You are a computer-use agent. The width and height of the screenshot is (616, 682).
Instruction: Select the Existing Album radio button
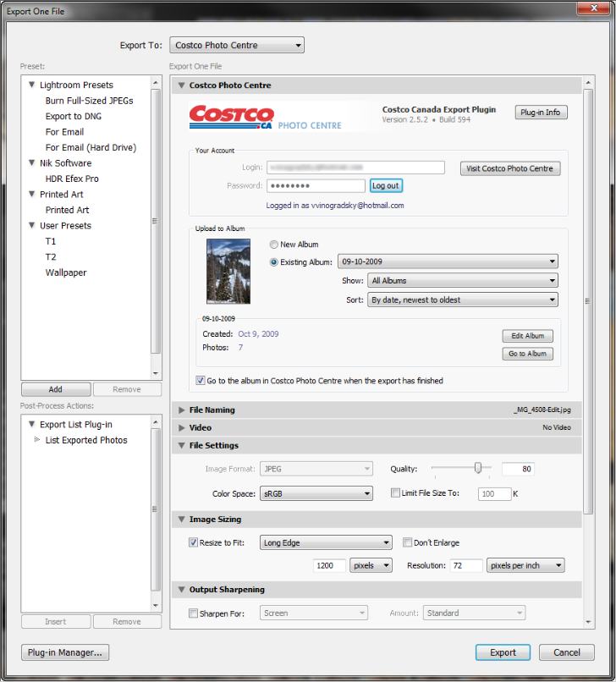tap(273, 262)
